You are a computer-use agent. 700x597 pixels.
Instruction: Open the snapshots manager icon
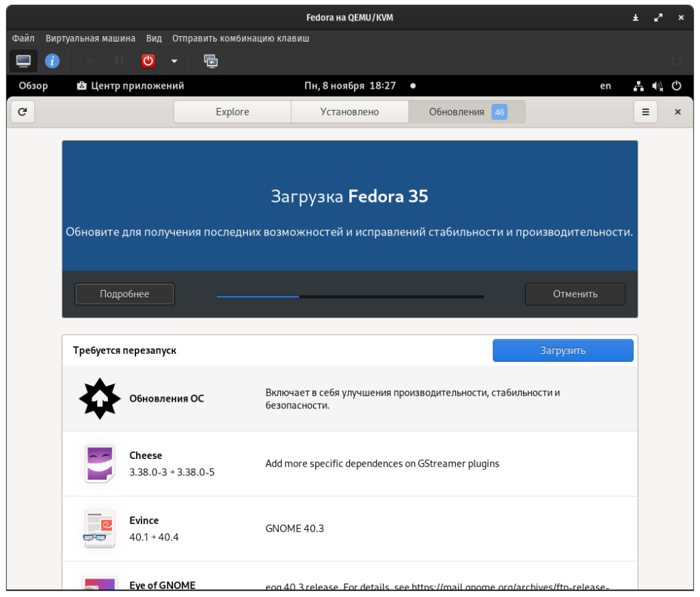click(211, 61)
